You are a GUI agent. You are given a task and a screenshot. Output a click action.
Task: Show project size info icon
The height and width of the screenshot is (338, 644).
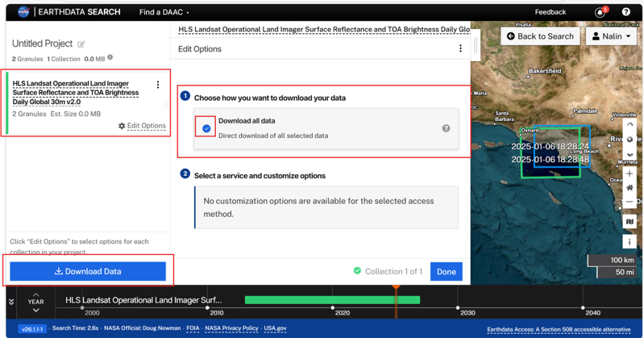(110, 58)
